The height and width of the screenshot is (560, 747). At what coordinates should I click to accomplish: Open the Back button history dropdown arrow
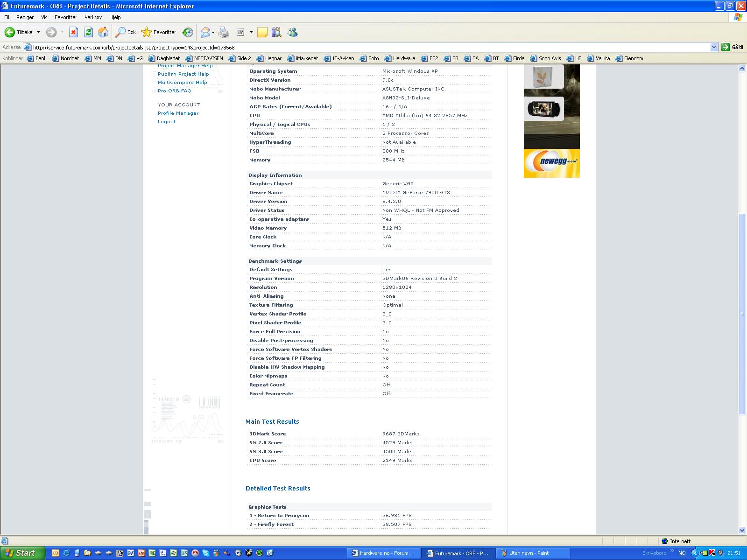[38, 32]
